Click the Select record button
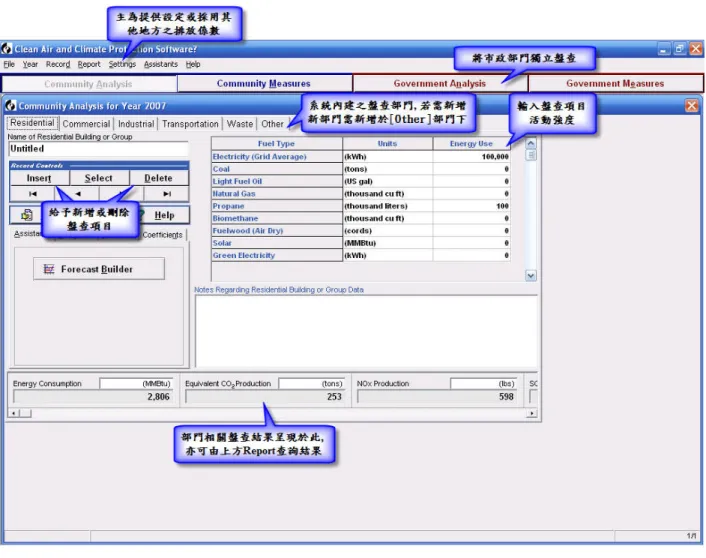The height and width of the screenshot is (558, 706). click(x=99, y=178)
